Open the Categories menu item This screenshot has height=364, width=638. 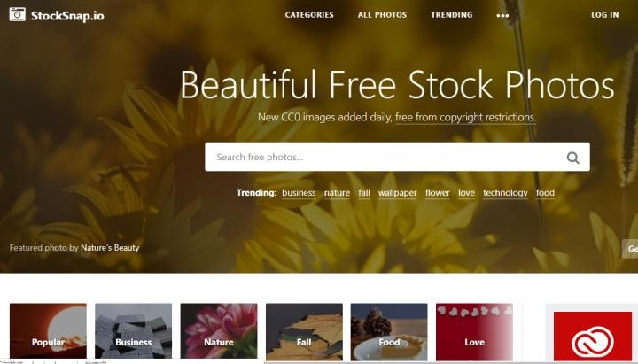309,15
